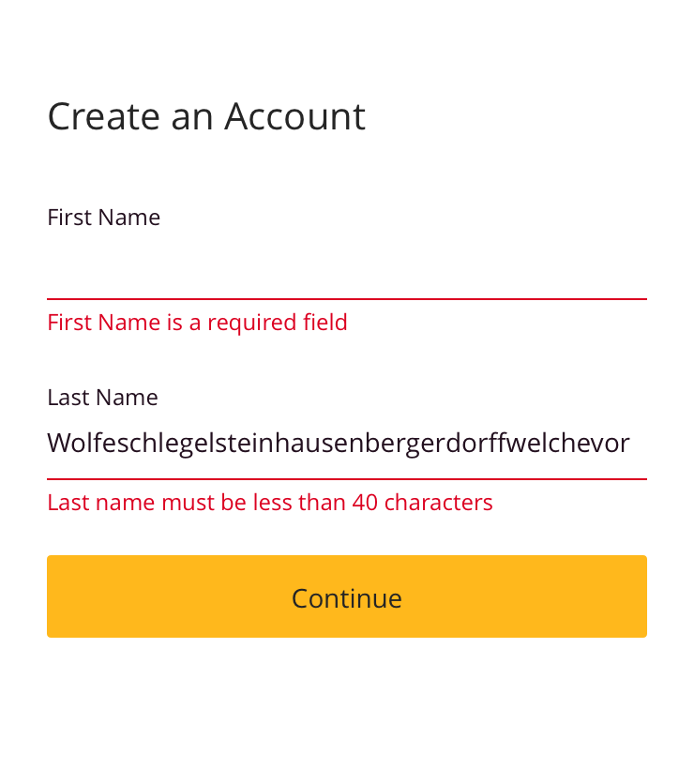Click the red underline below Last Name field
The width and height of the screenshot is (694, 784).
347,479
